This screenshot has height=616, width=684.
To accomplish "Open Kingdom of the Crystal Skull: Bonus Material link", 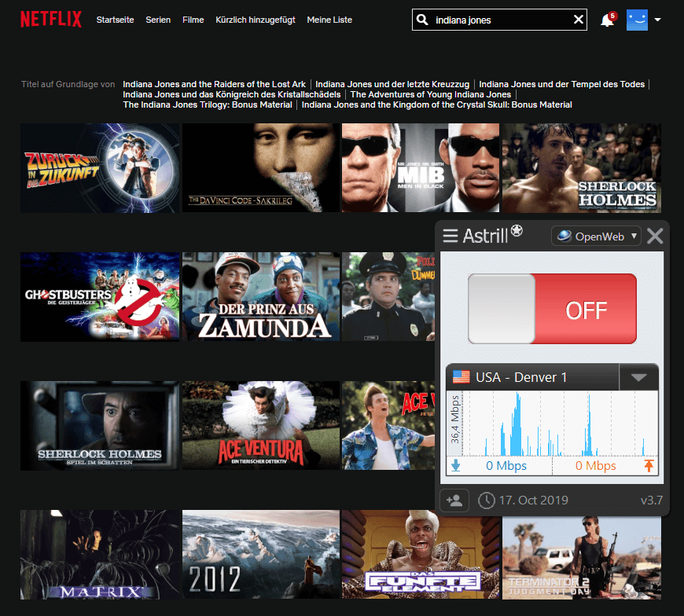I will (x=436, y=104).
